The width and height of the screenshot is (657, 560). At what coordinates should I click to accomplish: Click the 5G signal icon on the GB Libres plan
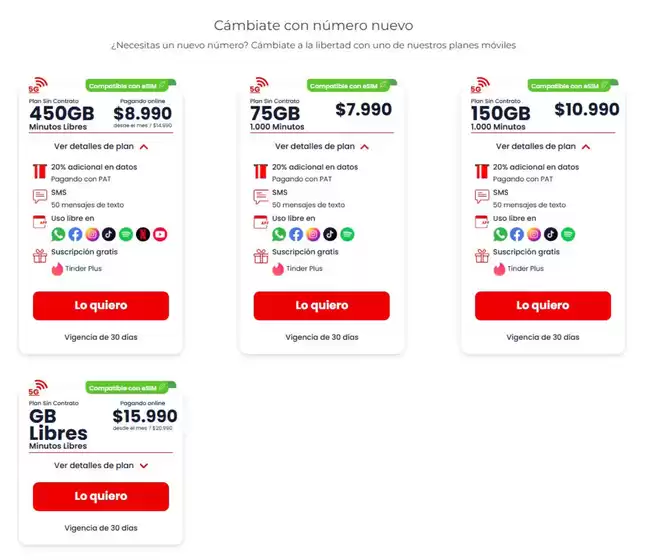(x=38, y=386)
